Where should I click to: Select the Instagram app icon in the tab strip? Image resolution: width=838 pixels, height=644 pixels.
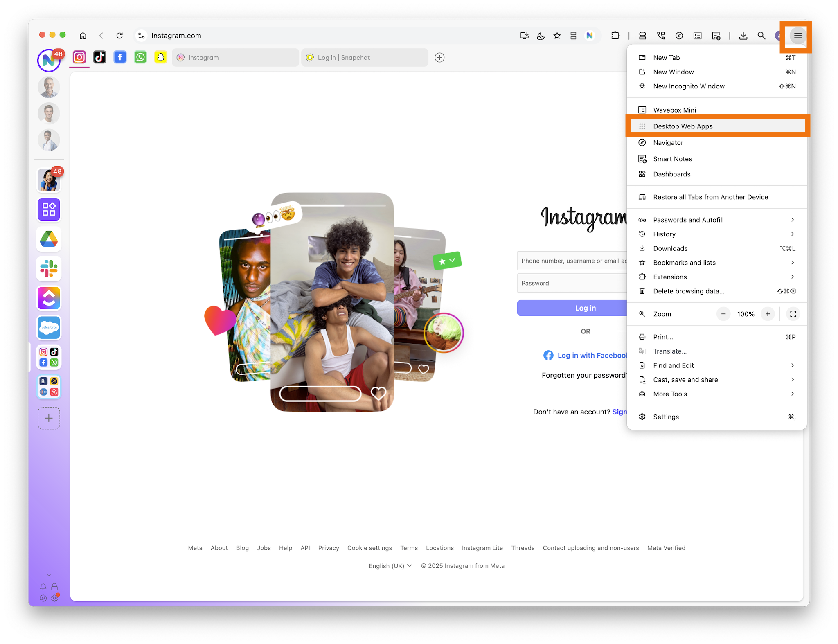[79, 57]
